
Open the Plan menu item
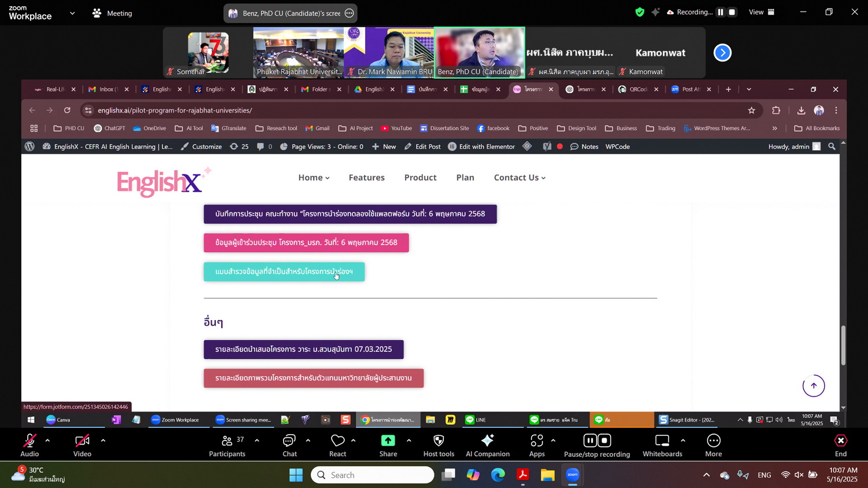tap(465, 177)
